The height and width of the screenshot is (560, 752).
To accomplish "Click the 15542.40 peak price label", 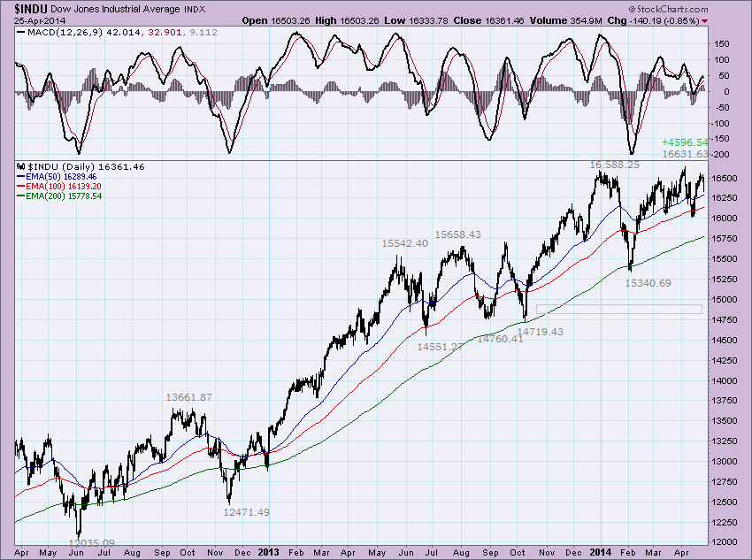I will pos(405,243).
